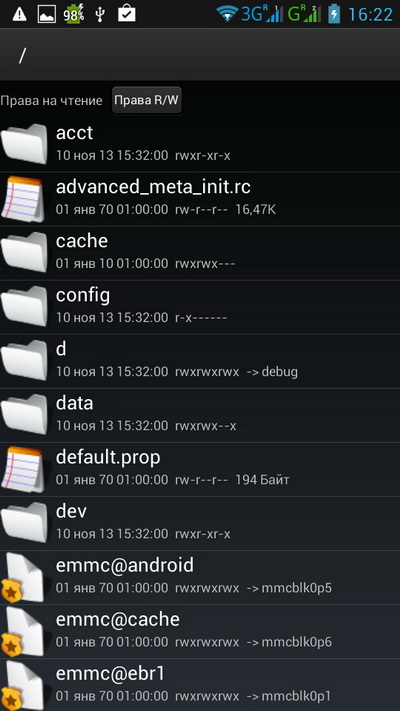This screenshot has width=400, height=711.
Task: Open the d folder linked to debug
Action: click(x=200, y=361)
